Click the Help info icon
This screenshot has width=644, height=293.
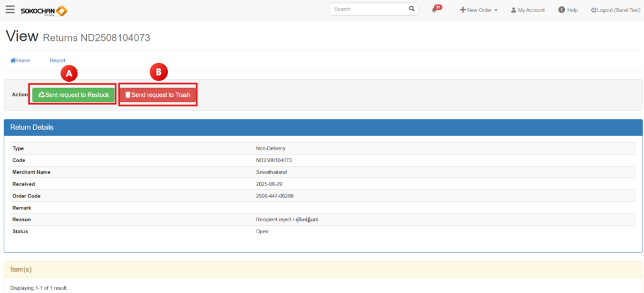pos(562,10)
